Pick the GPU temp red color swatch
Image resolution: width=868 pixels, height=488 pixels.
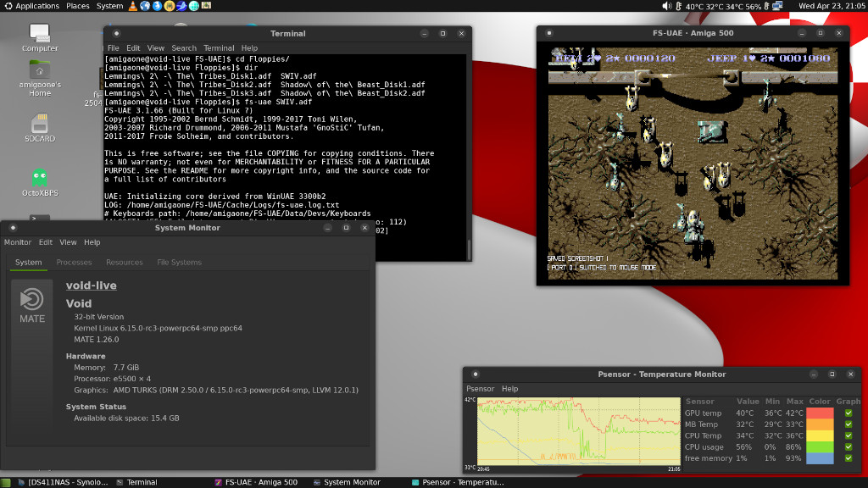(x=820, y=413)
